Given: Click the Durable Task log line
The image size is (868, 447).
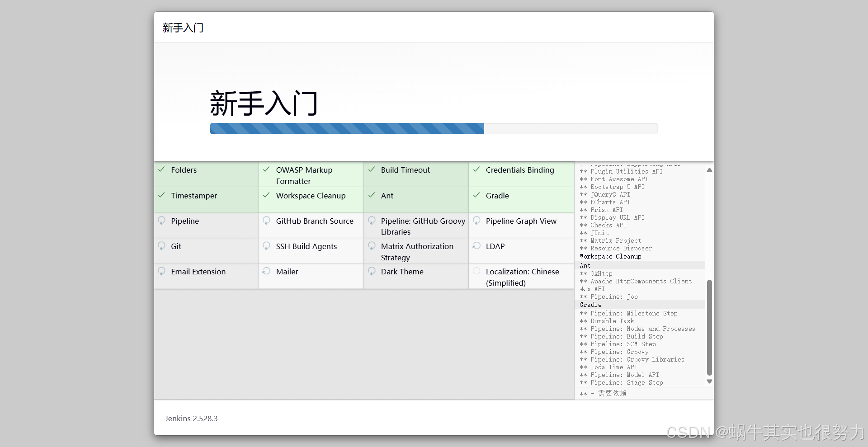Looking at the screenshot, I should coord(607,321).
